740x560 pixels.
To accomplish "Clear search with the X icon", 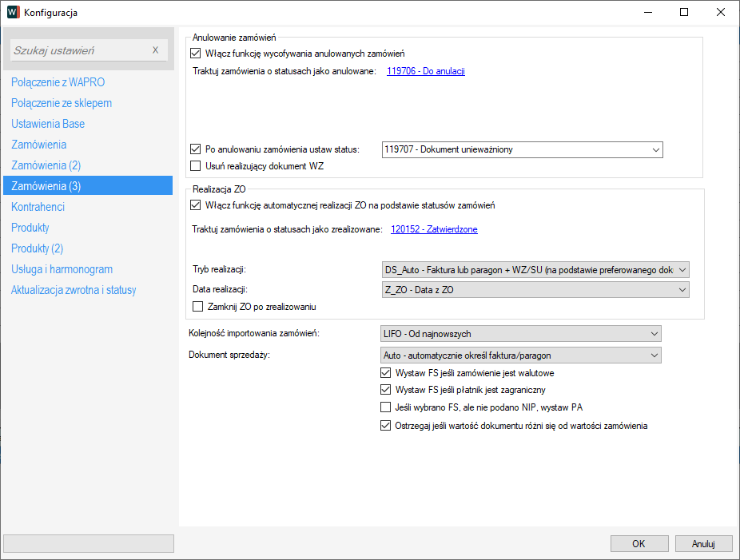I will (155, 50).
